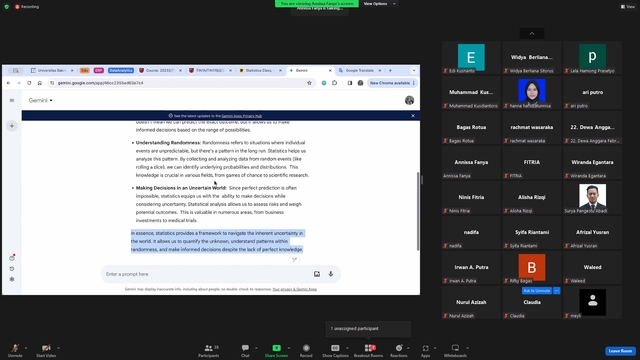Click New Chrome available update button

[392, 83]
